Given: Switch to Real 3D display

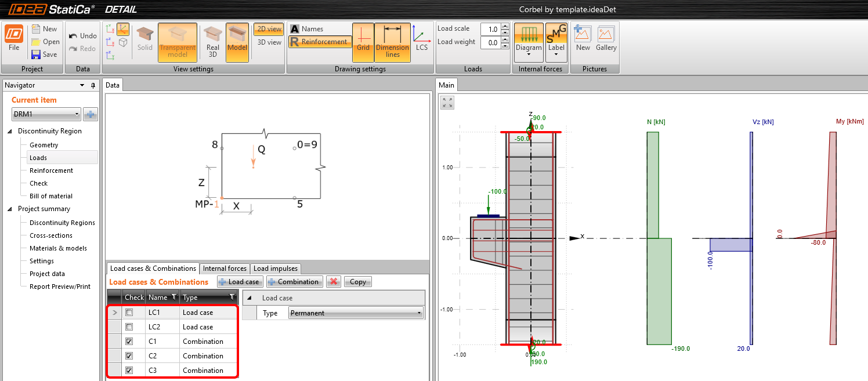Looking at the screenshot, I should [212, 41].
